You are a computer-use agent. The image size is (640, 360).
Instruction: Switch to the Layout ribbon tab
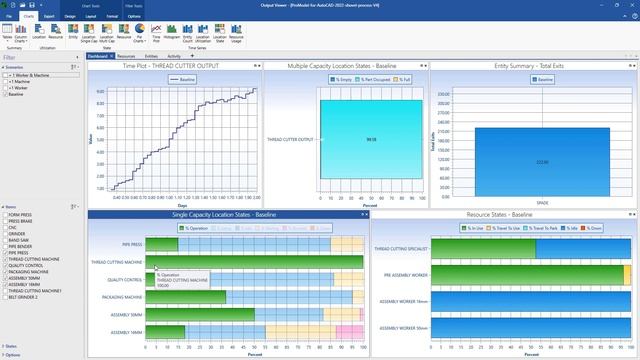click(91, 16)
